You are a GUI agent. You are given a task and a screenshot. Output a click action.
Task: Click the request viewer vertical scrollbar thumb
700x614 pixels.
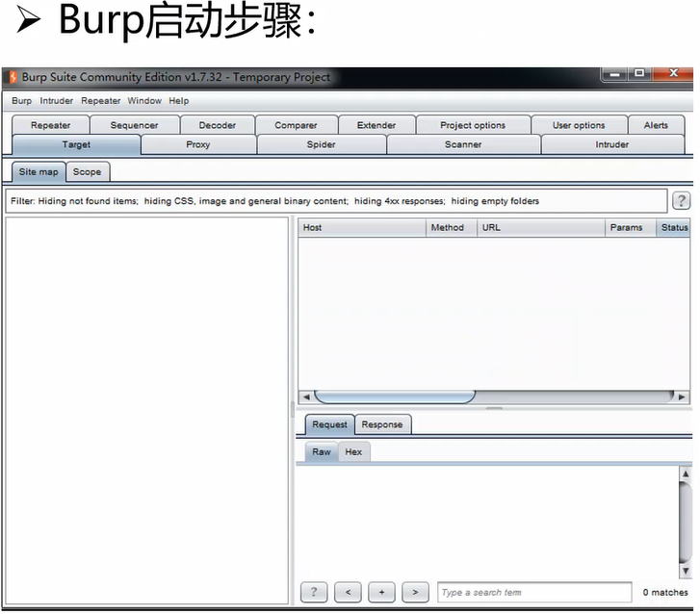(686, 523)
